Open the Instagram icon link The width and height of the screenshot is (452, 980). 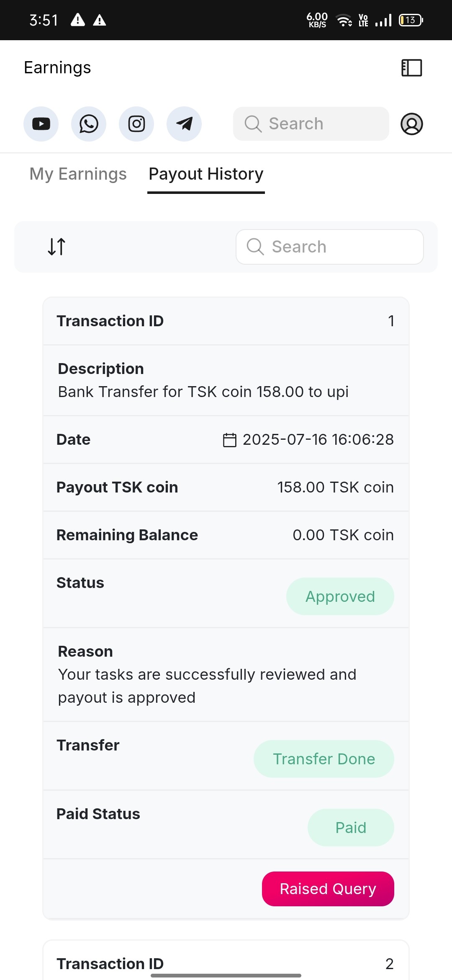(136, 124)
